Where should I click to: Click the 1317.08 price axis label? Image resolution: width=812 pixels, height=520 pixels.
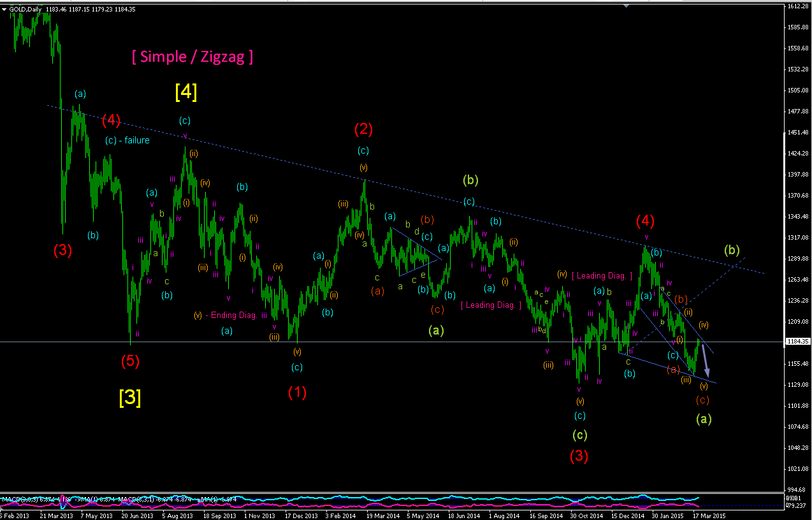(797, 238)
